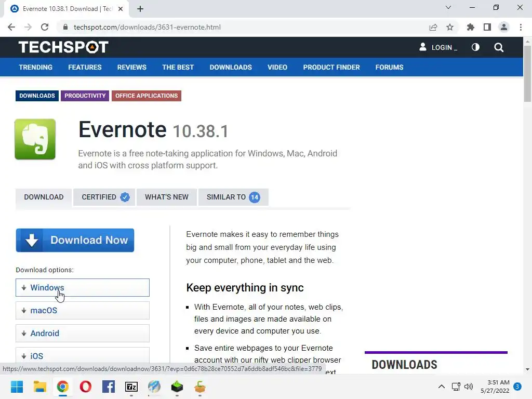Reload the page with refresh icon
The image size is (532, 399).
click(x=45, y=27)
